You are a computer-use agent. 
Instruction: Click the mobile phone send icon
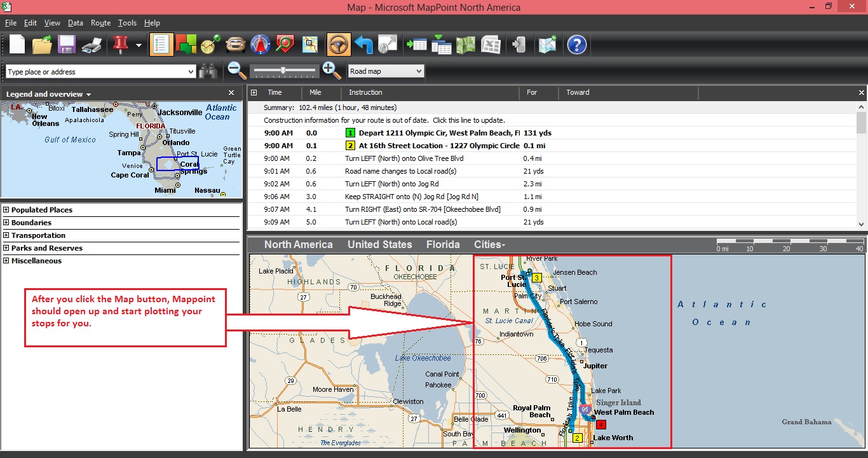coord(519,45)
